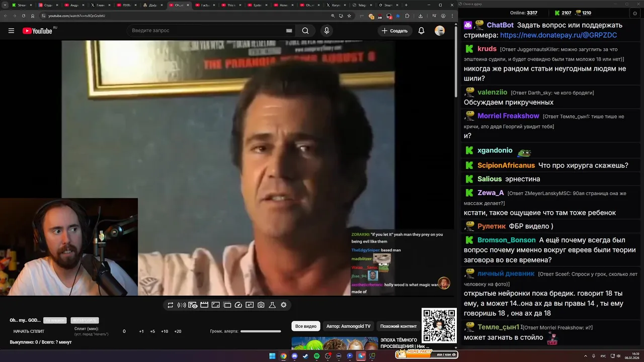This screenshot has height=362, width=644.
Task: Click the clapperboard icon in player toolbar
Action: tap(204, 305)
